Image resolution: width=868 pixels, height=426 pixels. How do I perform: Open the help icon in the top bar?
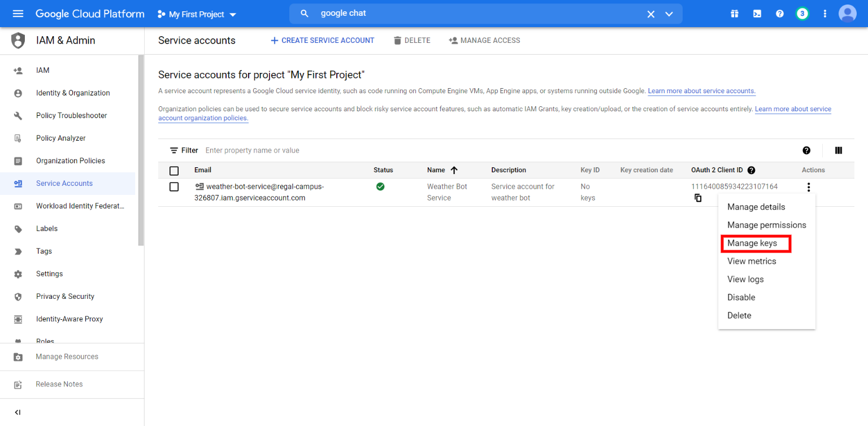coord(780,13)
